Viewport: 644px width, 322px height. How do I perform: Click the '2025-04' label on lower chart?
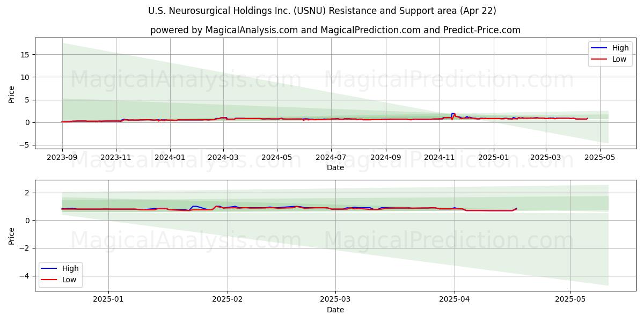click(x=455, y=299)
